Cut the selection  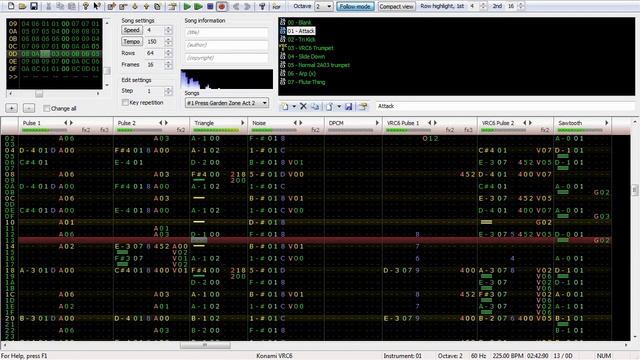pyautogui.click(x=49, y=6)
